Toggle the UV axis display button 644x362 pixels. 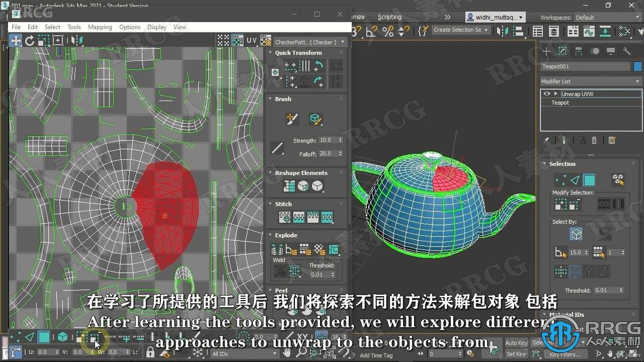point(251,41)
